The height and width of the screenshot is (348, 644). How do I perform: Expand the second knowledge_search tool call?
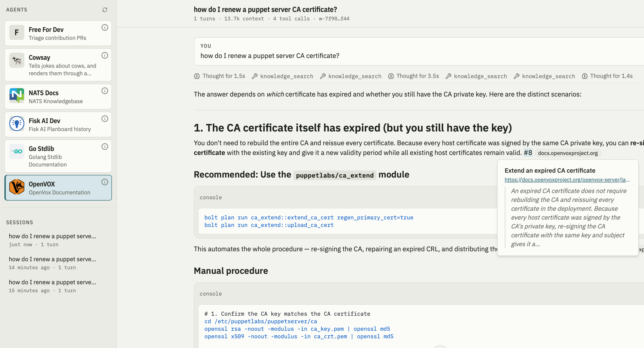pos(351,76)
